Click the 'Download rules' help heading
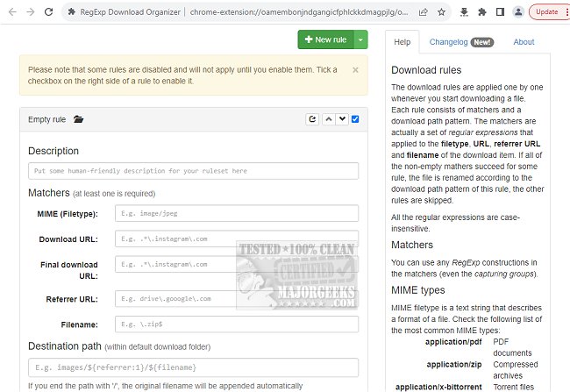Viewport: 570px width, 392px height. 426,70
